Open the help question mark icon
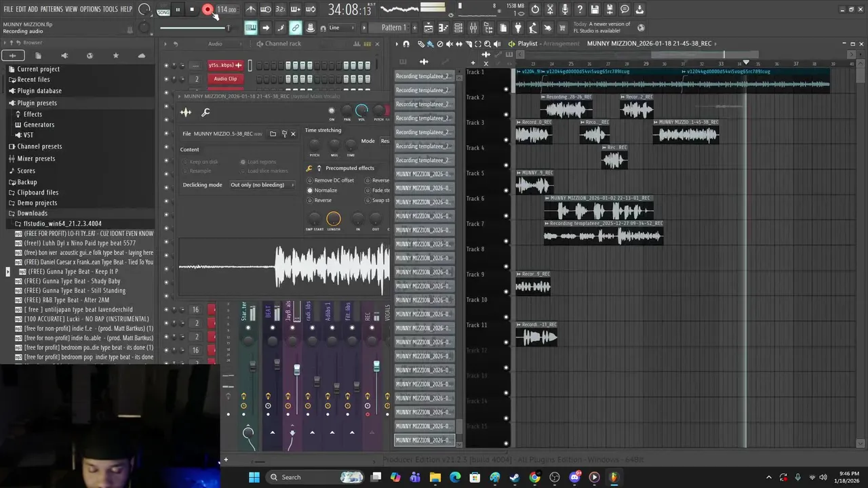 (580, 9)
